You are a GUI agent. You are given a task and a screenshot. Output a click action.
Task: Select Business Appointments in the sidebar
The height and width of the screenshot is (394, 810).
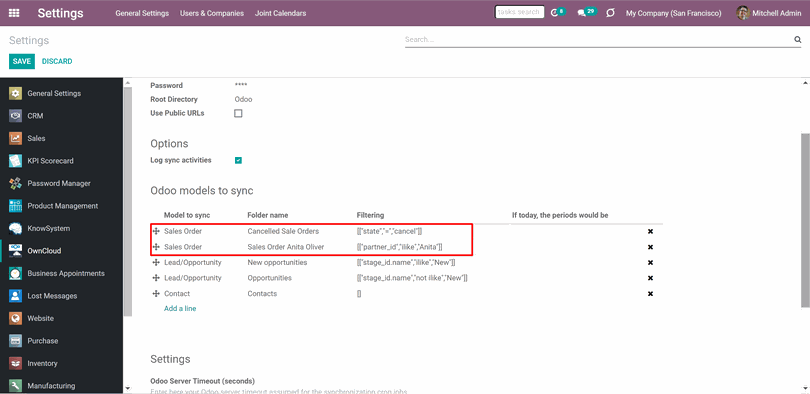(66, 274)
